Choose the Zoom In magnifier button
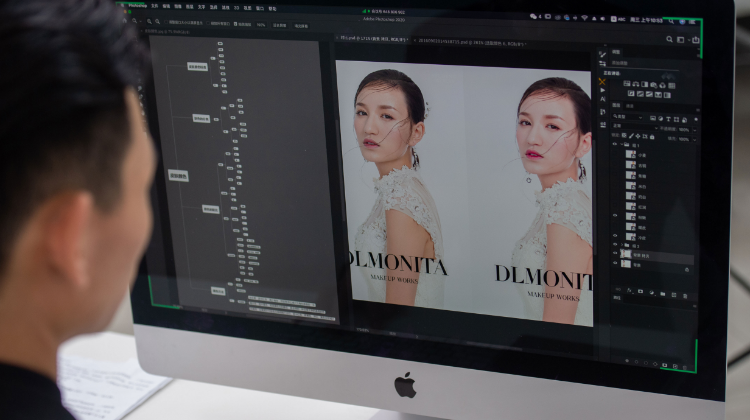Screen dimensions: 750x420 (x=149, y=22)
